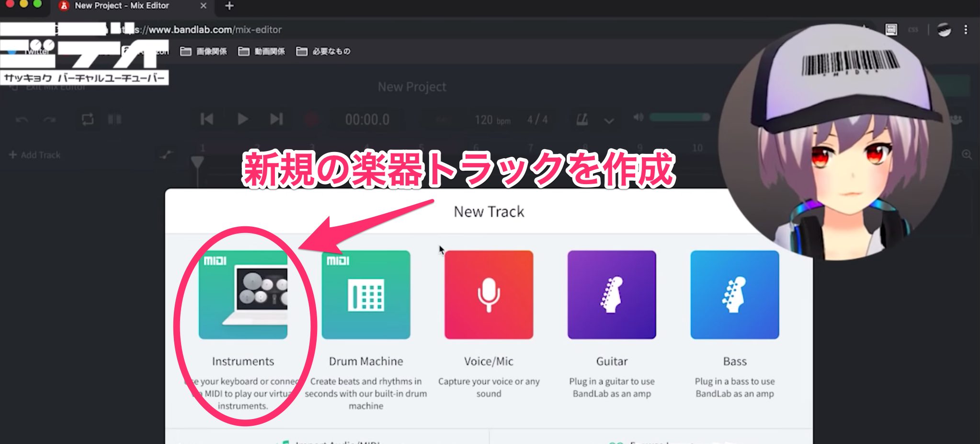
Task: Toggle the cycle loop button
Action: [88, 119]
